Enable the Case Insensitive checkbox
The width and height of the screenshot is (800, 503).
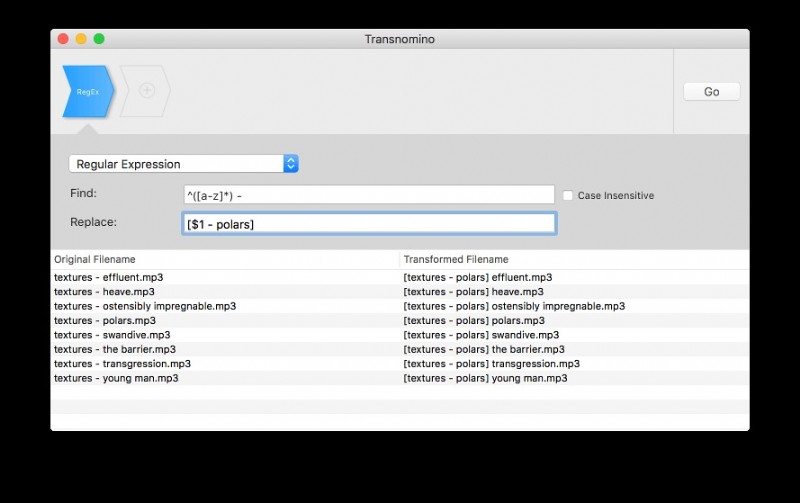pyautogui.click(x=568, y=195)
